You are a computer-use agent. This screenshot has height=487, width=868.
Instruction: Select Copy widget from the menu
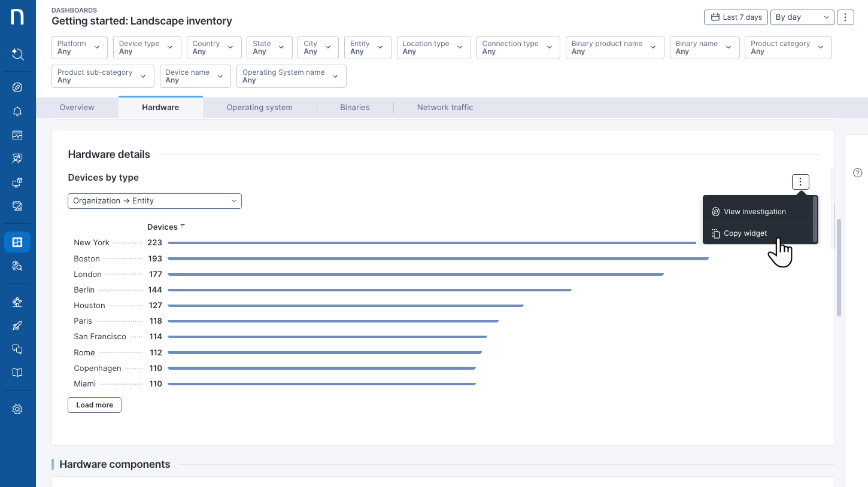[745, 233]
